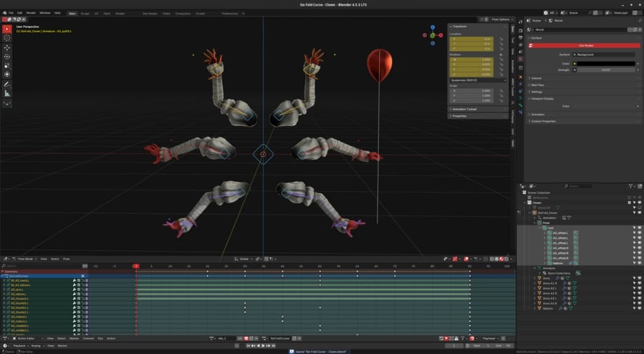This screenshot has height=354, width=644.
Task: Select the Transform tool icon
Action: [7, 74]
